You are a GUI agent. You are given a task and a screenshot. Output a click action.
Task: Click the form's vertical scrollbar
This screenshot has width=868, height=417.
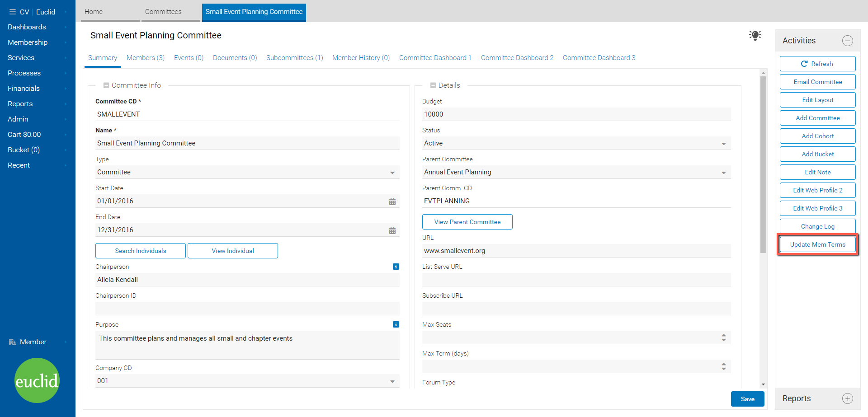tap(763, 164)
